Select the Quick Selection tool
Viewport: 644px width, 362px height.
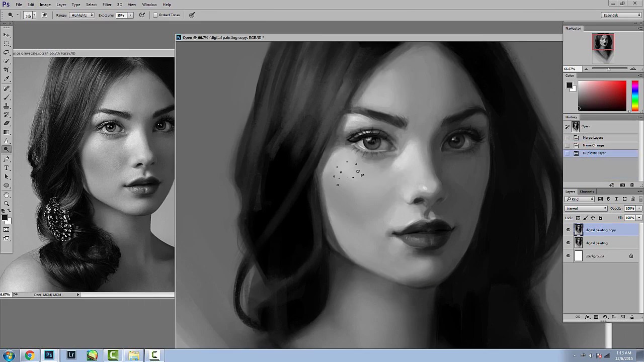[7, 61]
